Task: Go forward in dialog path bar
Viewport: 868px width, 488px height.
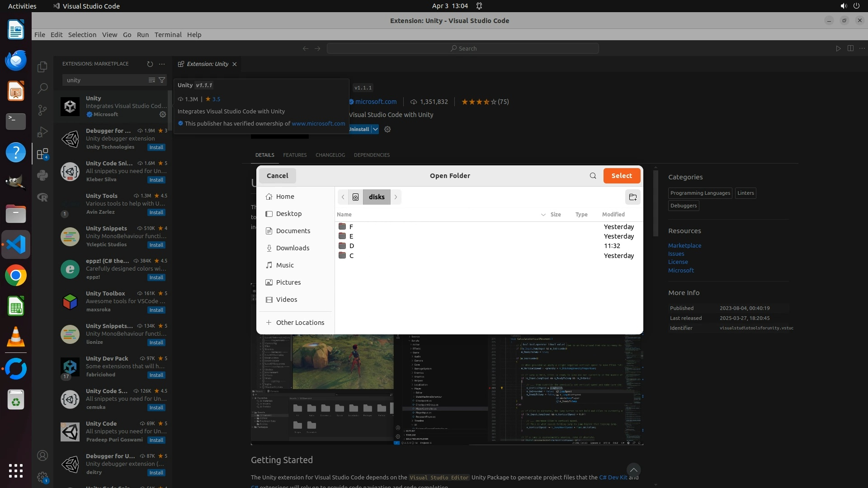Action: [x=396, y=197]
